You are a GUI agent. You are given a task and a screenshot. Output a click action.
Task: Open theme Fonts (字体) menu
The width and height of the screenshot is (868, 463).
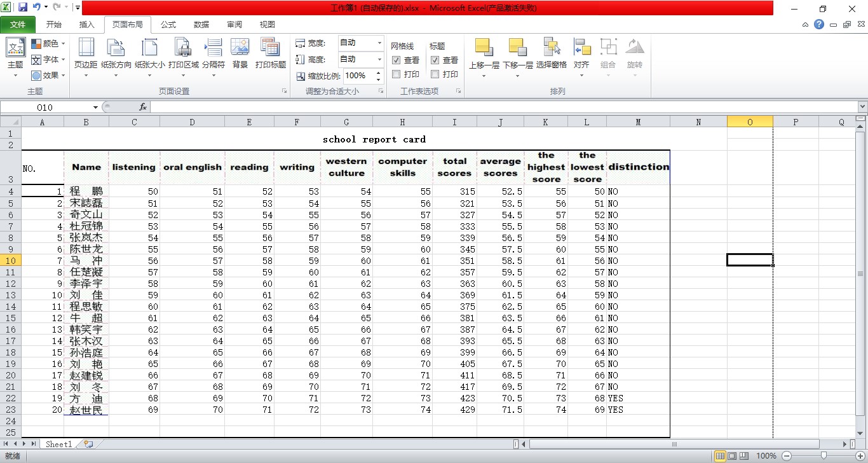coord(48,59)
